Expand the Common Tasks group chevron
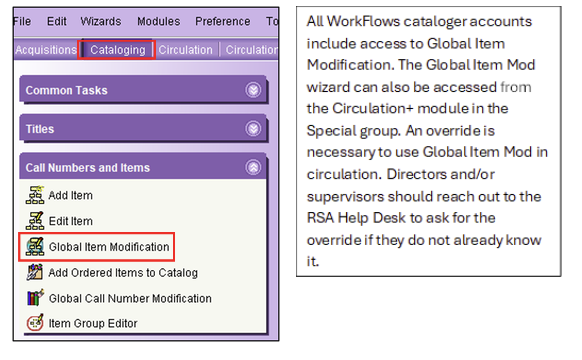The image size is (582, 360). (253, 90)
